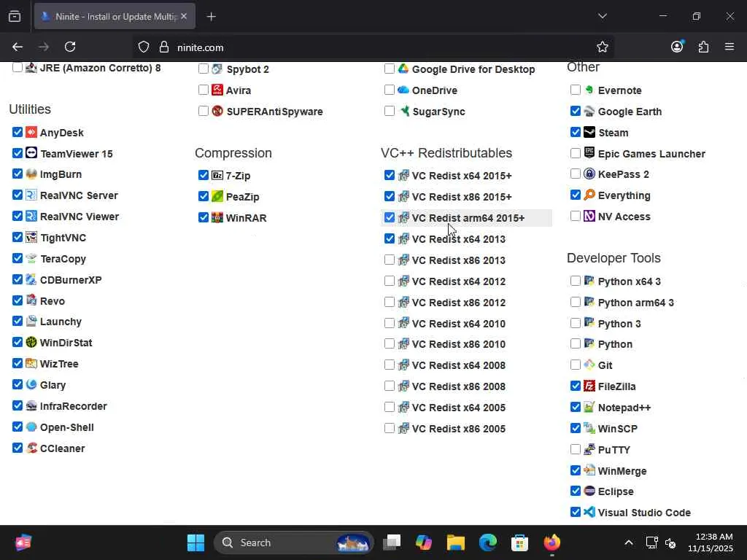Open File Explorer from the taskbar

[455, 542]
